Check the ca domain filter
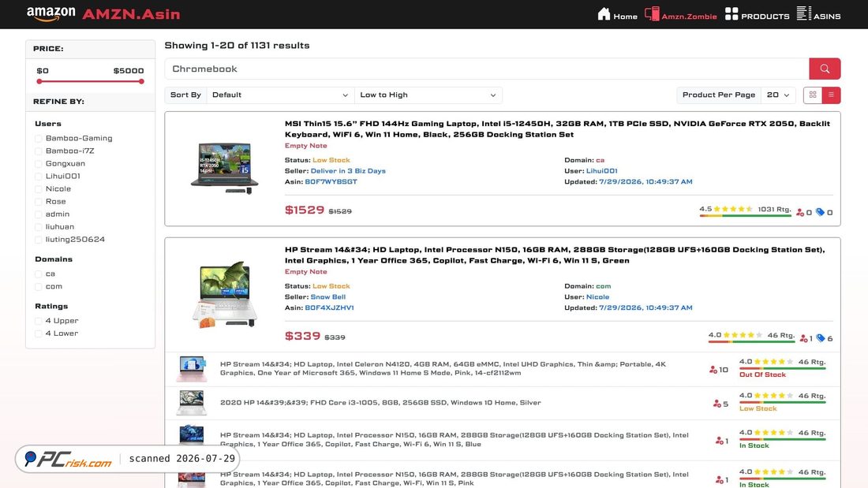Viewport: 868px width, 488px height. click(38, 274)
